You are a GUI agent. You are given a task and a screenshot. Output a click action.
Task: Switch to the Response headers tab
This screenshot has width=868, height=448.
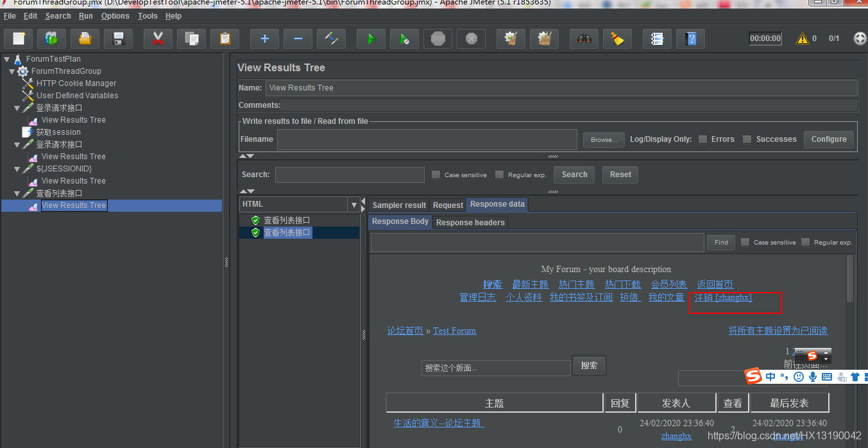(x=471, y=222)
